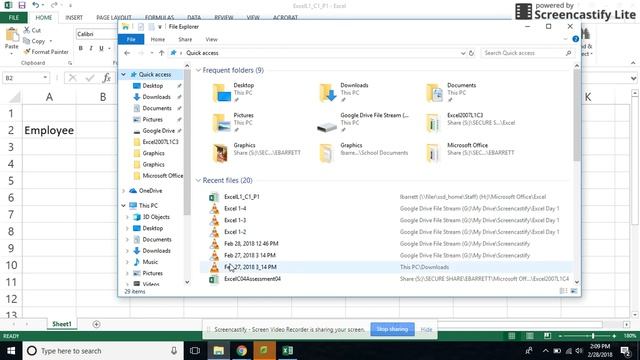The height and width of the screenshot is (360, 640).
Task: Select recent file Excel 1-4
Action: coord(235,209)
